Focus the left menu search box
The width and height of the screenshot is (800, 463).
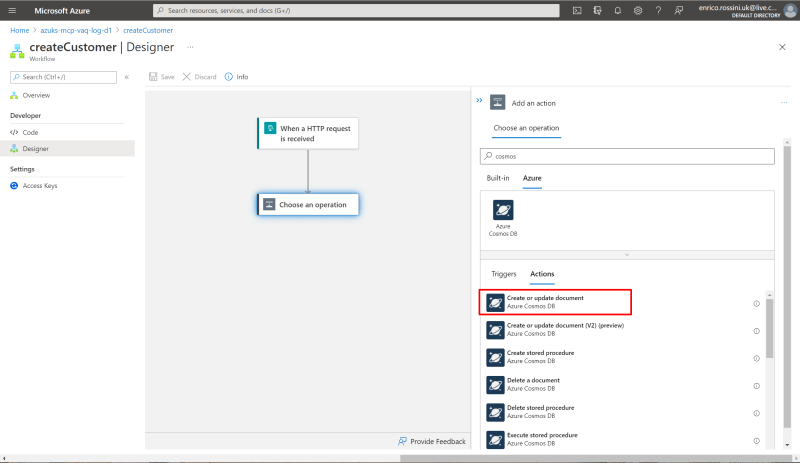click(x=63, y=77)
